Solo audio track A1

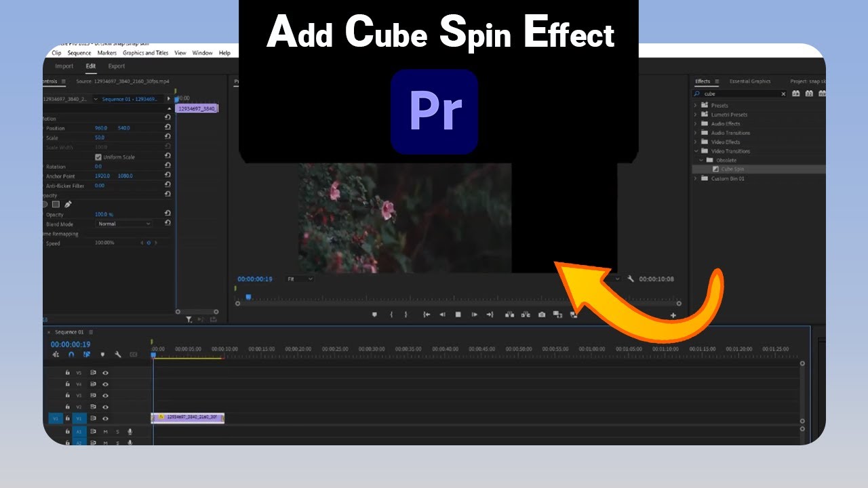[x=117, y=432]
